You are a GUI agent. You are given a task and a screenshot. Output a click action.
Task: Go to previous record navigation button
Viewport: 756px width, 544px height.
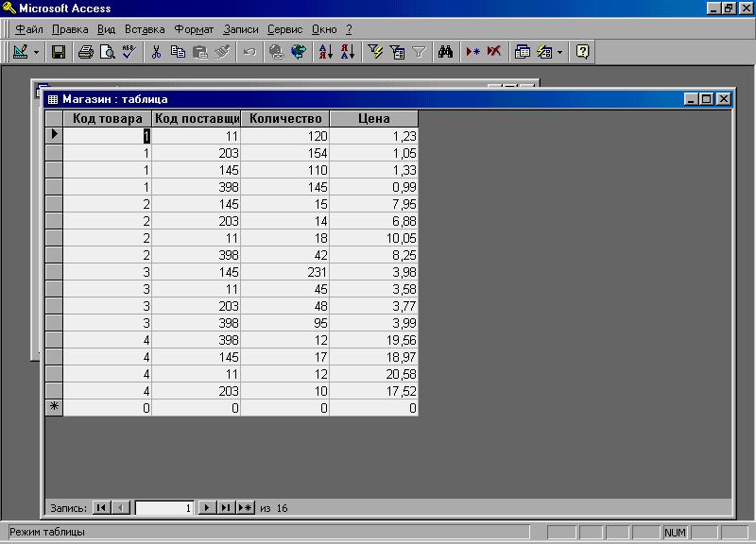121,507
